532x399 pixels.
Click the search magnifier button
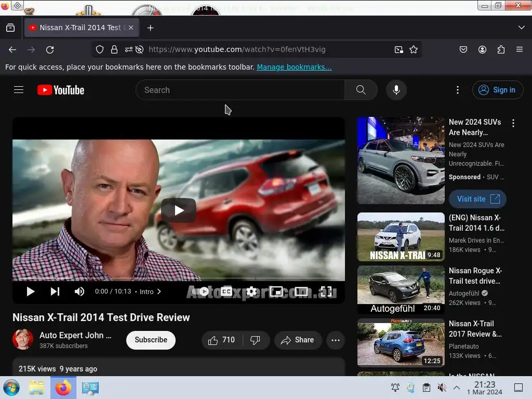tap(361, 90)
